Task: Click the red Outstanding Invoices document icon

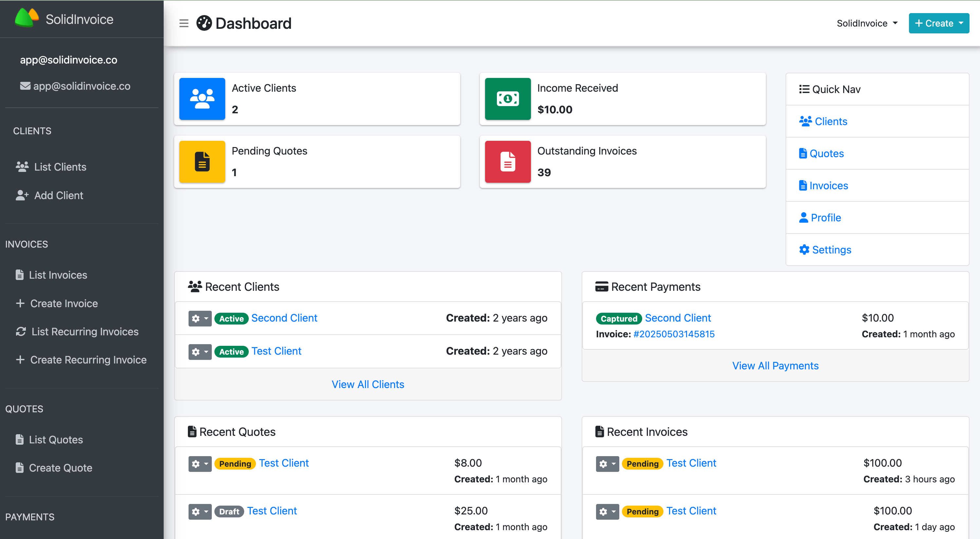Action: (x=507, y=162)
